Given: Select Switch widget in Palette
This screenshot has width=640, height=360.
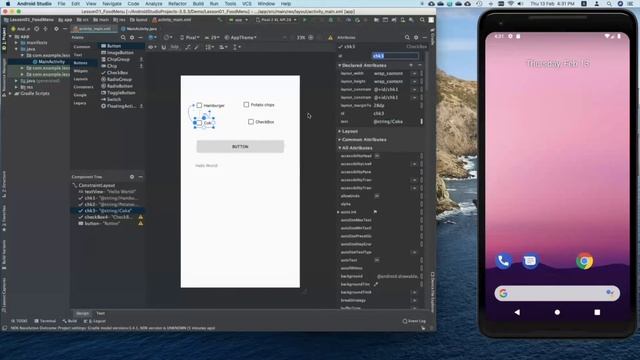Looking at the screenshot, I should coord(111,99).
